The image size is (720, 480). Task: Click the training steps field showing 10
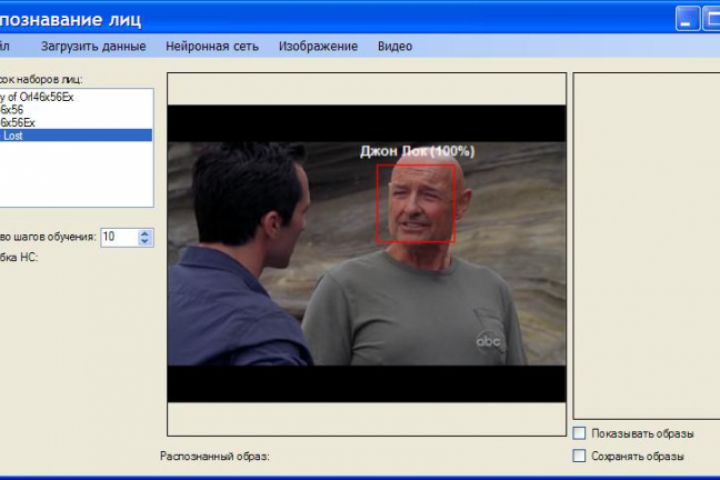[x=119, y=237]
